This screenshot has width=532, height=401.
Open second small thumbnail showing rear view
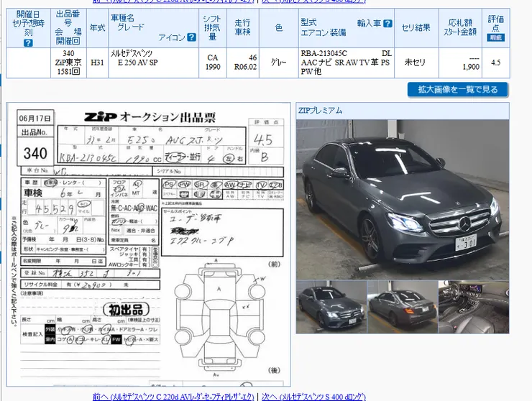tap(403, 307)
